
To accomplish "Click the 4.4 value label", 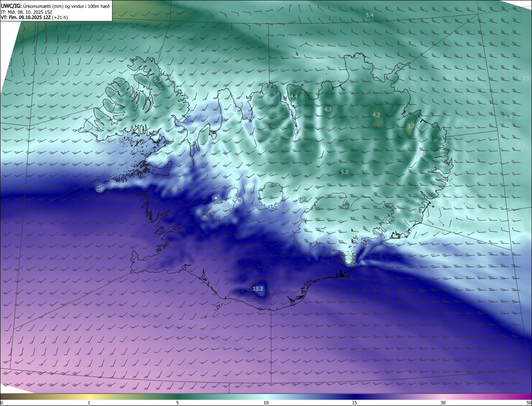I will pyautogui.click(x=294, y=96).
